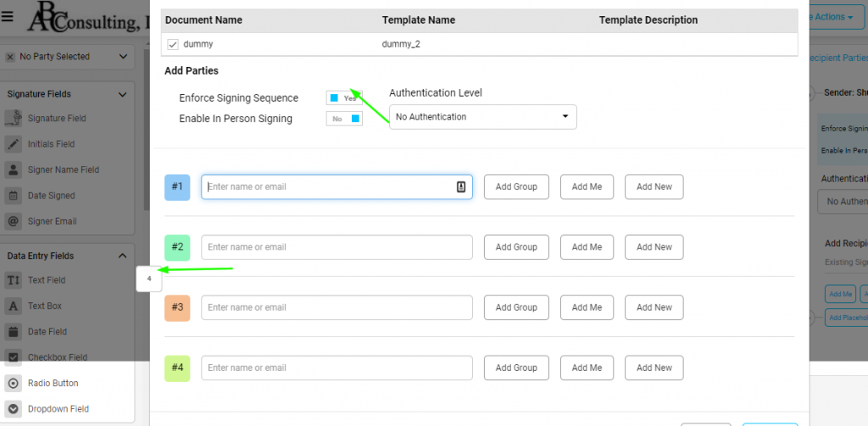The width and height of the screenshot is (868, 426).
Task: Select the Date Signed calendar icon
Action: pos(14,195)
